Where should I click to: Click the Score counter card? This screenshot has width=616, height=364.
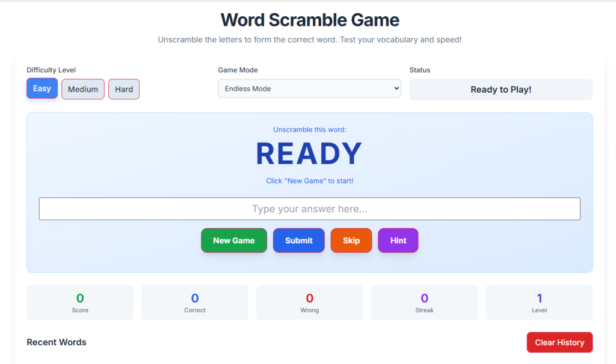pyautogui.click(x=79, y=302)
